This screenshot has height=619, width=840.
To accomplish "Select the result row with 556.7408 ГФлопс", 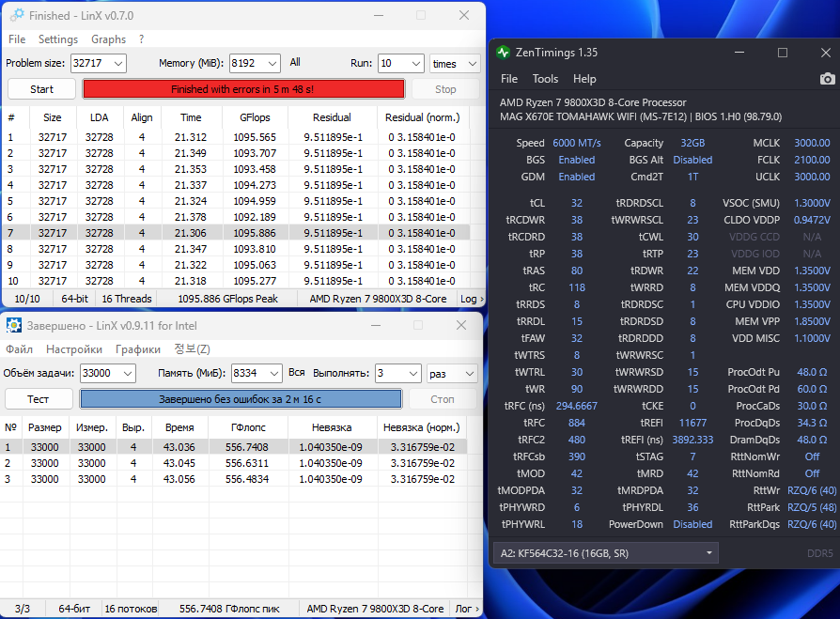I will 234,447.
